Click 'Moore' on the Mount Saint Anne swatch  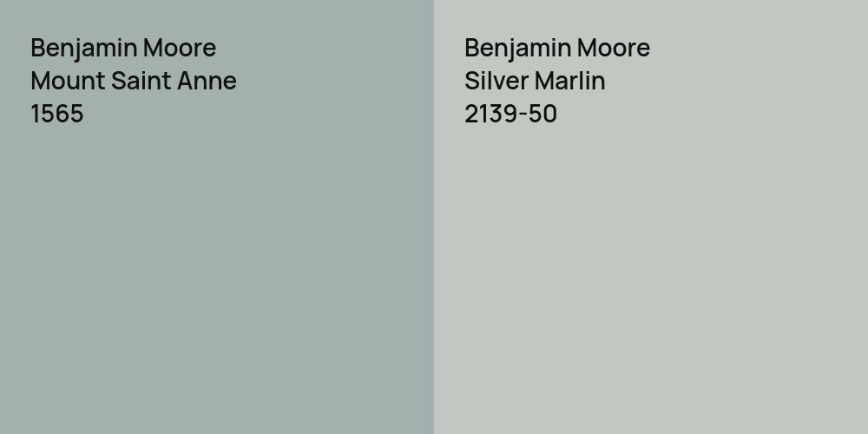[181, 48]
